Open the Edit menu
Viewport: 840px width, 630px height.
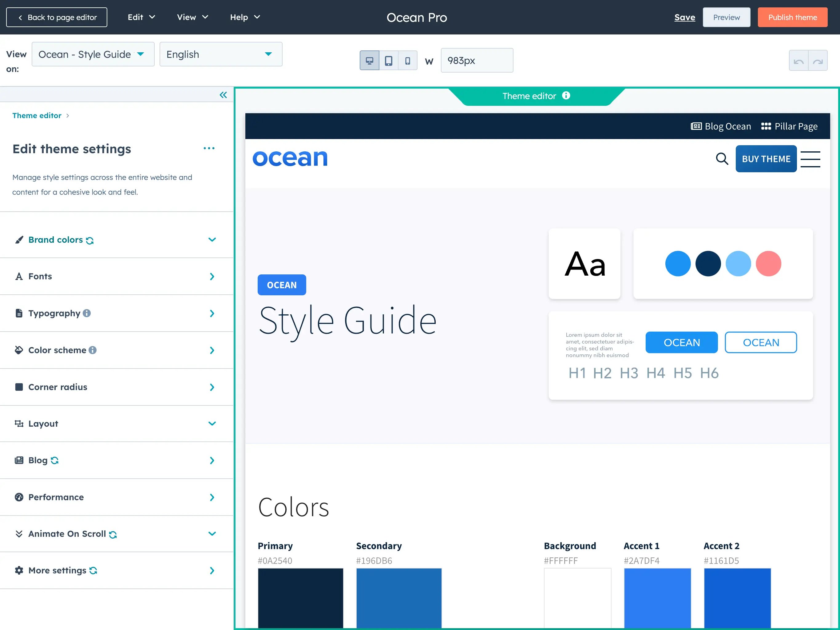coord(141,17)
